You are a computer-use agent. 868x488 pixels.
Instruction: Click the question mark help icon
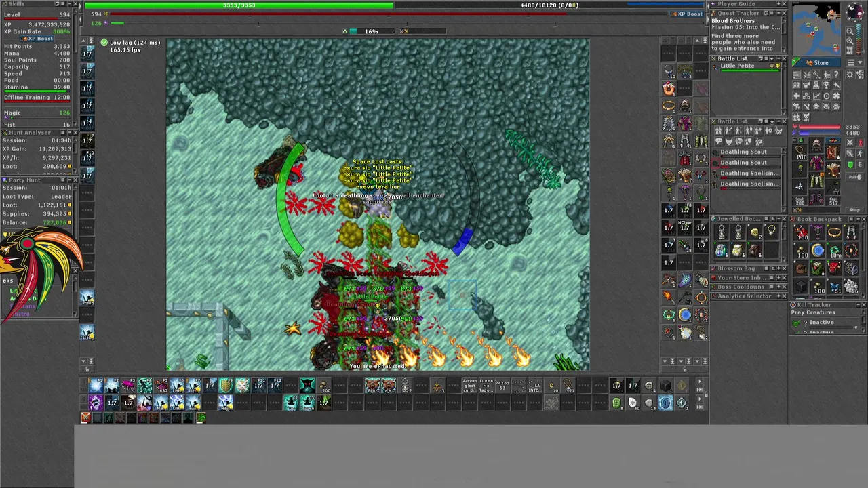point(836,75)
